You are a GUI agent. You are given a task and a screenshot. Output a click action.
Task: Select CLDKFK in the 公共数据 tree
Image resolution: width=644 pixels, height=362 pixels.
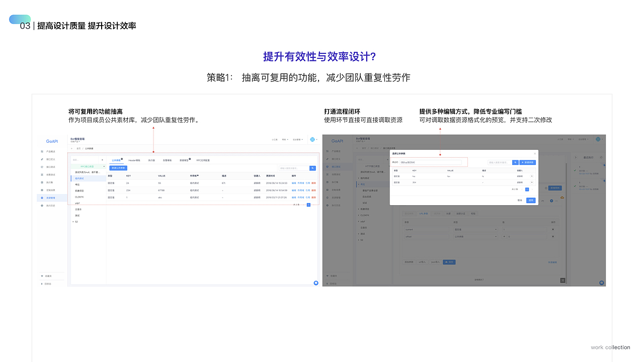(79, 197)
